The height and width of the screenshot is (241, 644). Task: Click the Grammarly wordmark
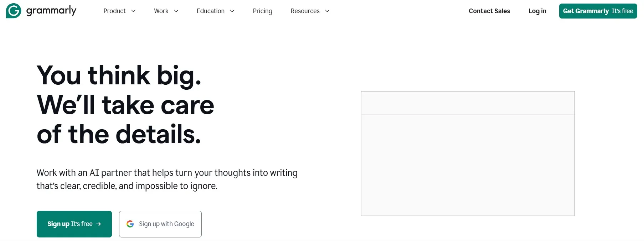(51, 11)
